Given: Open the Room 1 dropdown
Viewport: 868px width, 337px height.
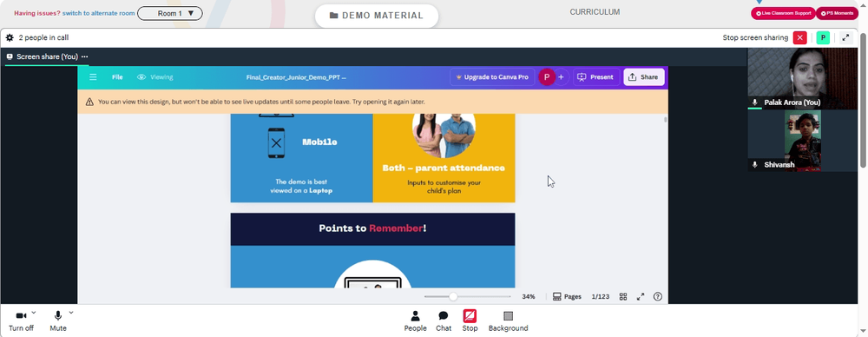Looking at the screenshot, I should (x=170, y=13).
